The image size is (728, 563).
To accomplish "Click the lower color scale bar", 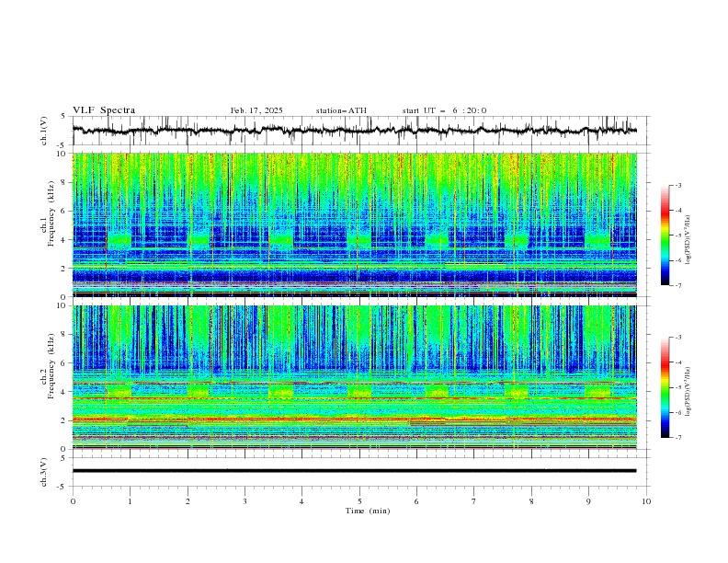I will (665, 387).
